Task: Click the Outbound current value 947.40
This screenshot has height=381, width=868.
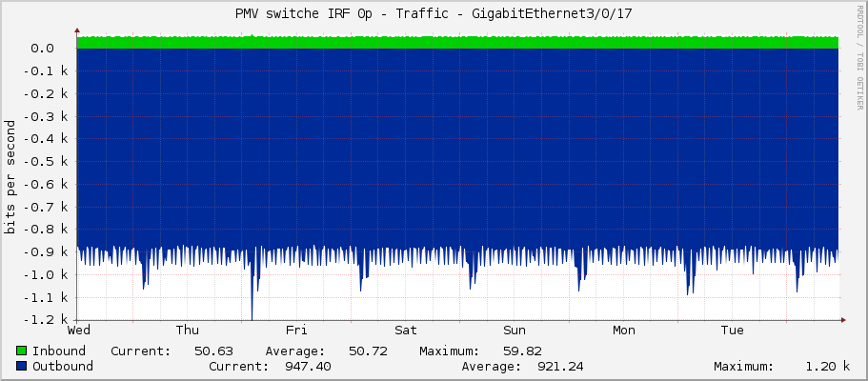Action: point(309,366)
